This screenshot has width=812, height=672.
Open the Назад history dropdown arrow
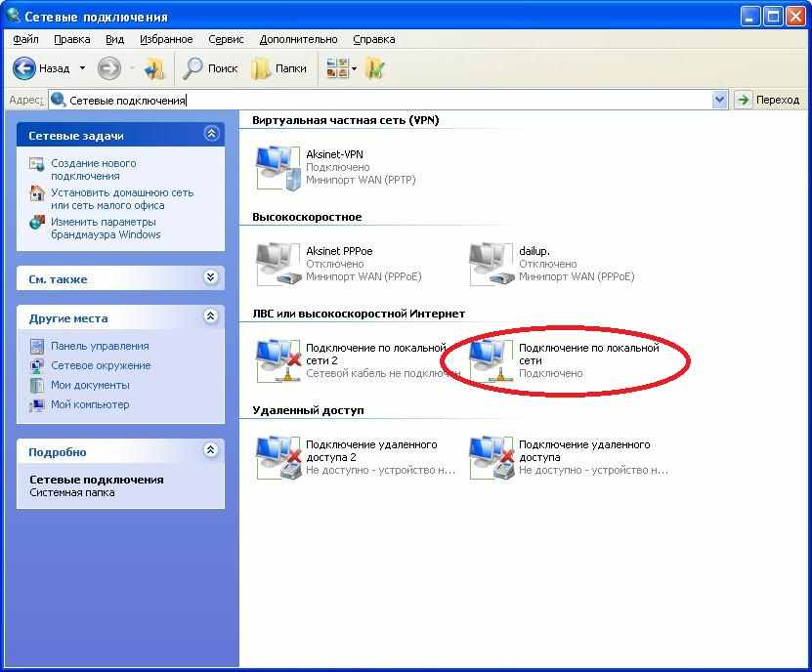point(82,68)
